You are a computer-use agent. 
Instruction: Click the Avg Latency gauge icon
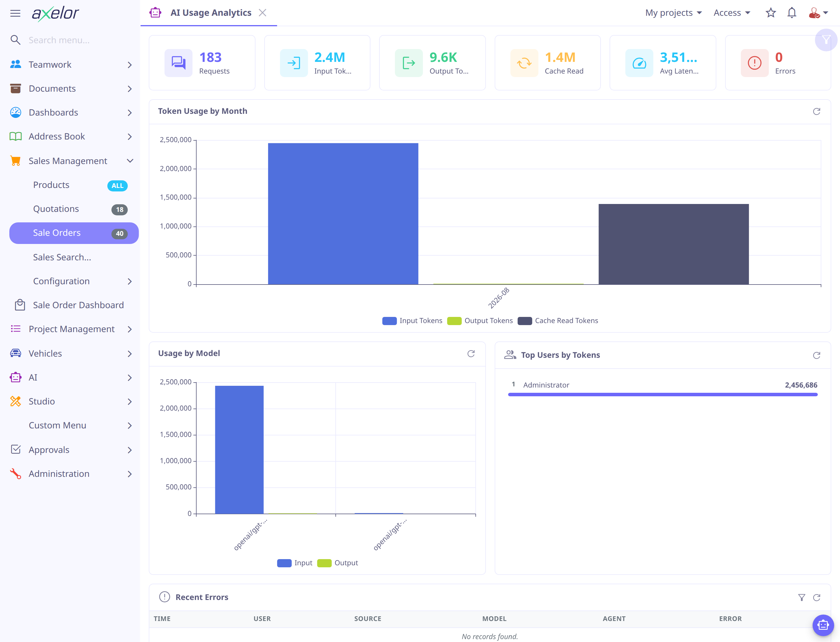click(x=639, y=63)
